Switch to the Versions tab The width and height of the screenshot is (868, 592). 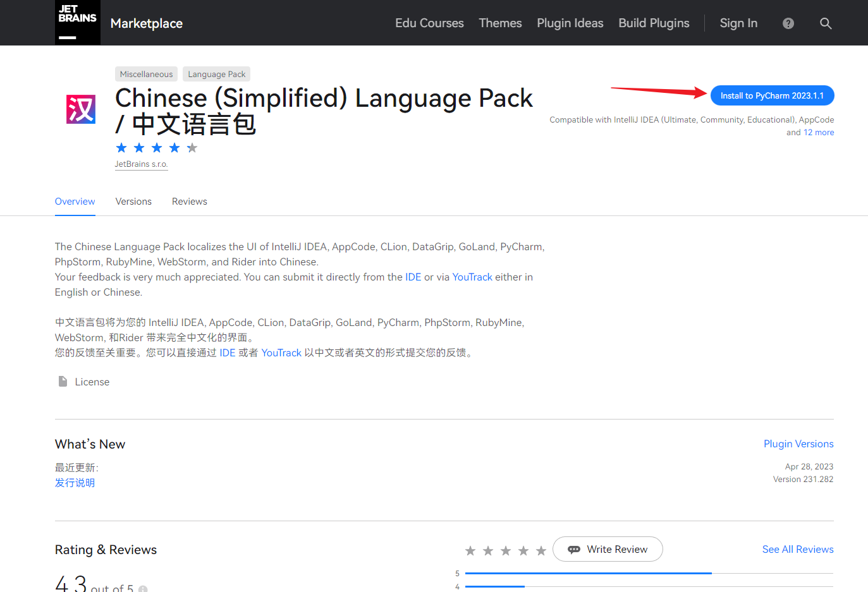click(133, 202)
